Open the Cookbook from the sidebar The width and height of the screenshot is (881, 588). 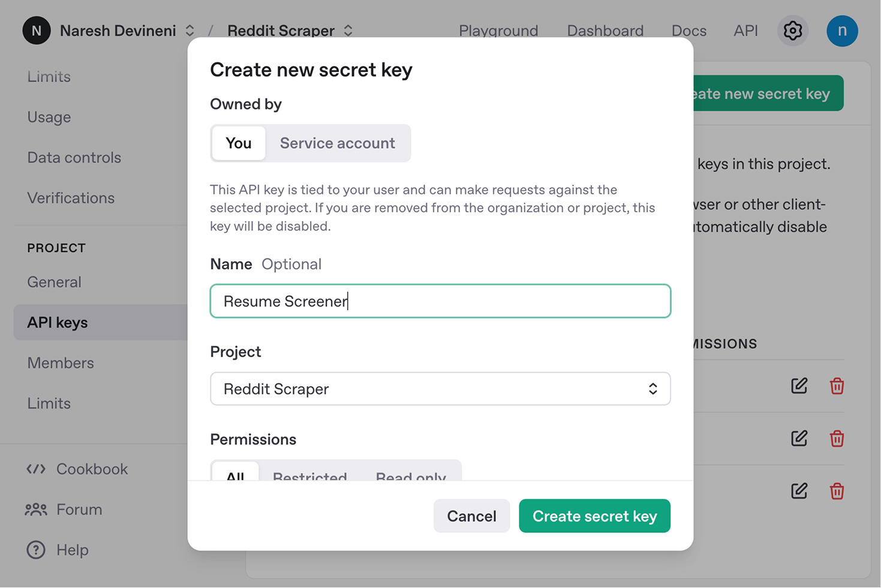pos(91,469)
